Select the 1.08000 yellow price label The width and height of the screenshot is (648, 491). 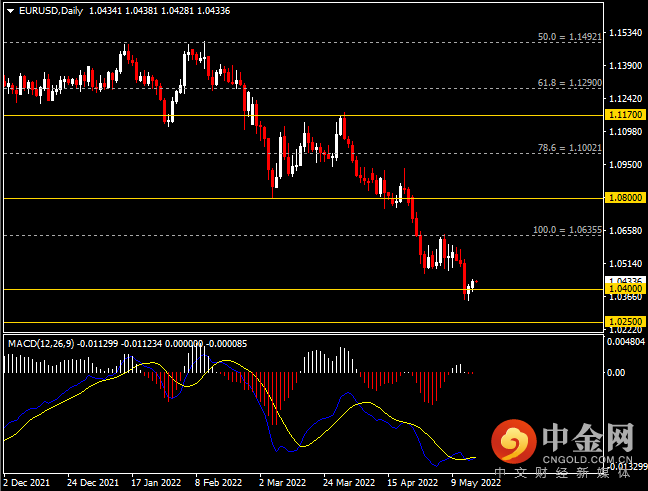point(625,198)
